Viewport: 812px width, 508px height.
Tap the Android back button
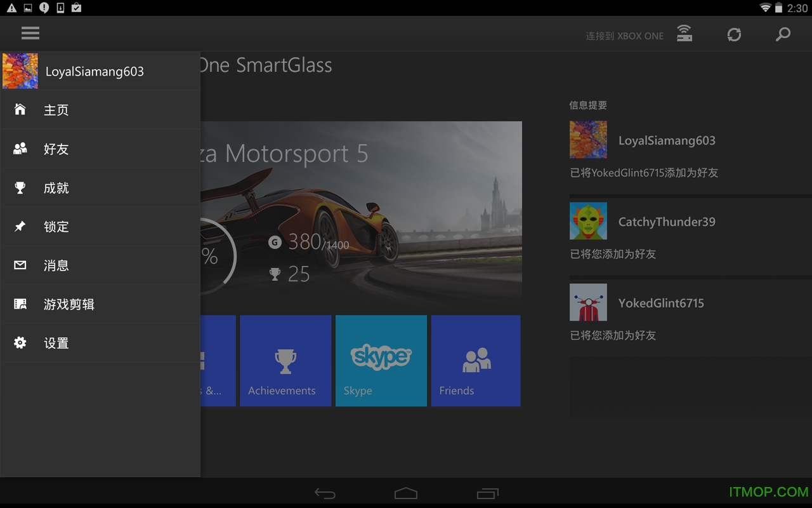coord(325,493)
